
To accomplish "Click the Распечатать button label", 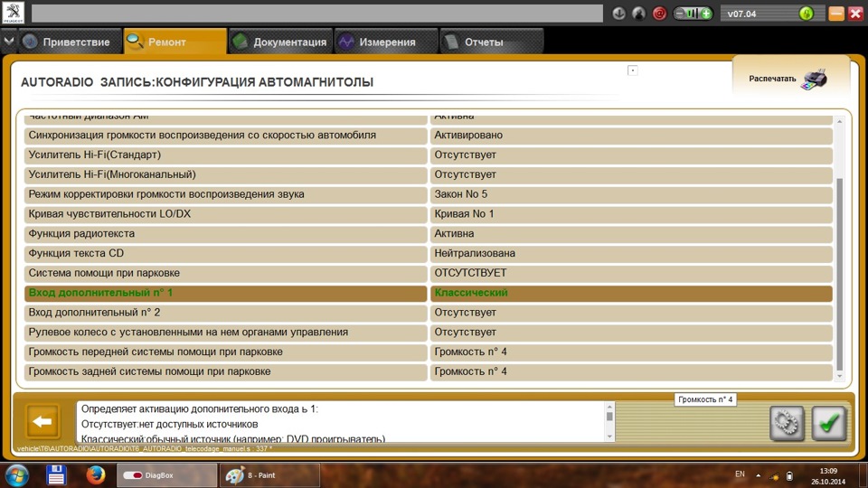I will 772,79.
